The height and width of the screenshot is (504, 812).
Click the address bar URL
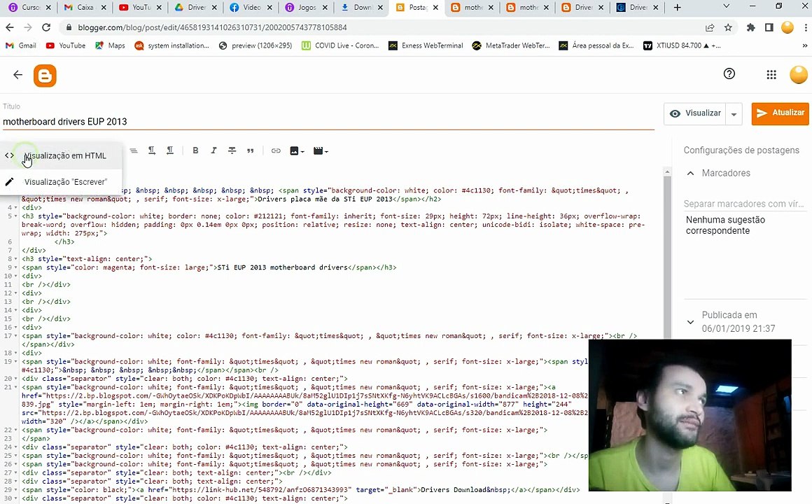click(212, 27)
